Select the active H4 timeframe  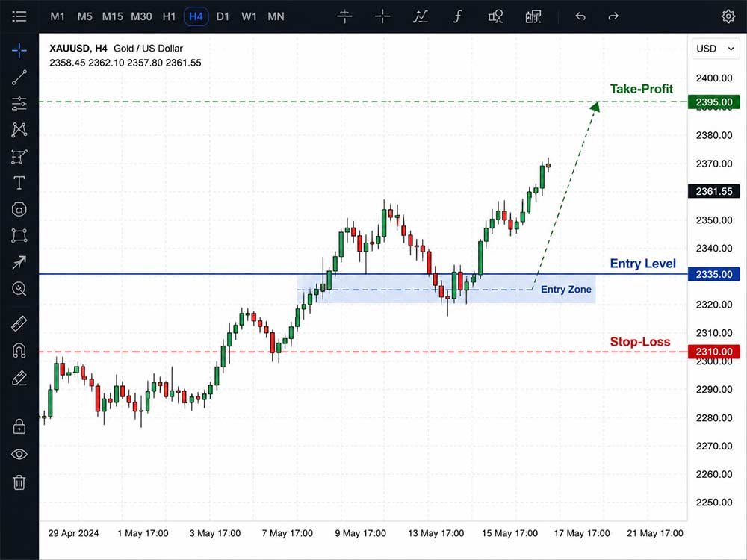click(x=196, y=16)
